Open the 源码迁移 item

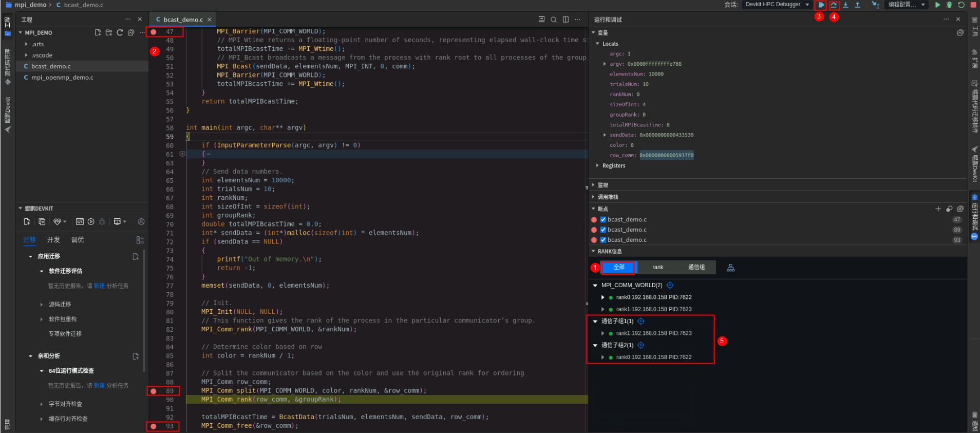point(60,305)
